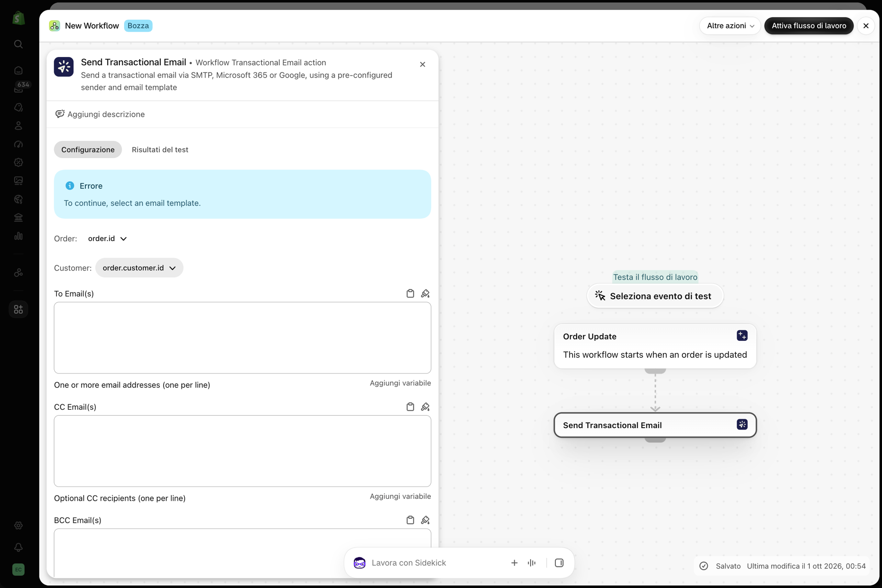Screen dimensions: 882x588
Task: Click the search icon in sidebar
Action: [18, 44]
